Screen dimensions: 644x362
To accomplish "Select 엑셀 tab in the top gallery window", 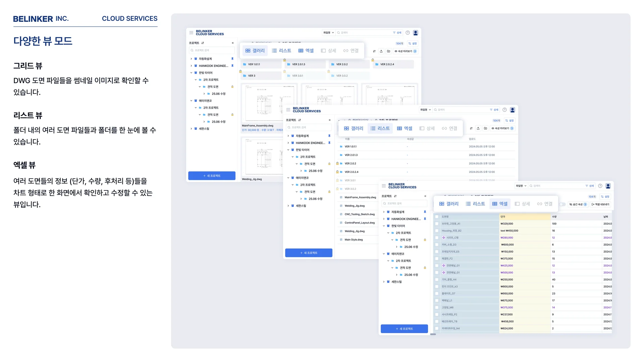I will (x=306, y=51).
